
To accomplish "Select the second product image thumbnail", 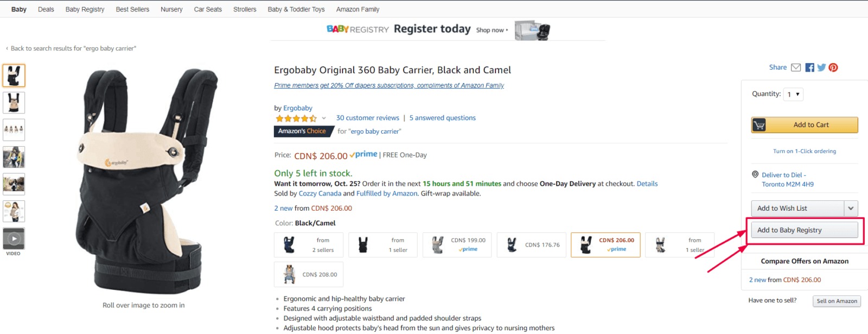I will [x=14, y=103].
